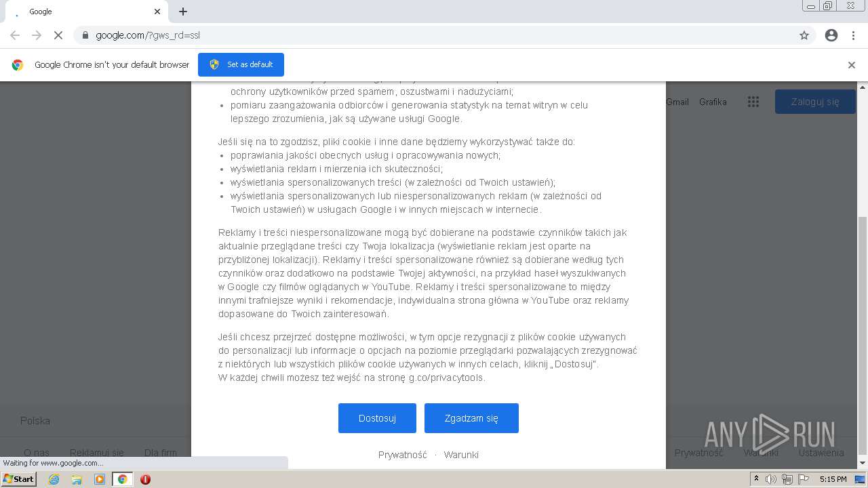Open File Explorer from taskbar
868x488 pixels.
(77, 479)
